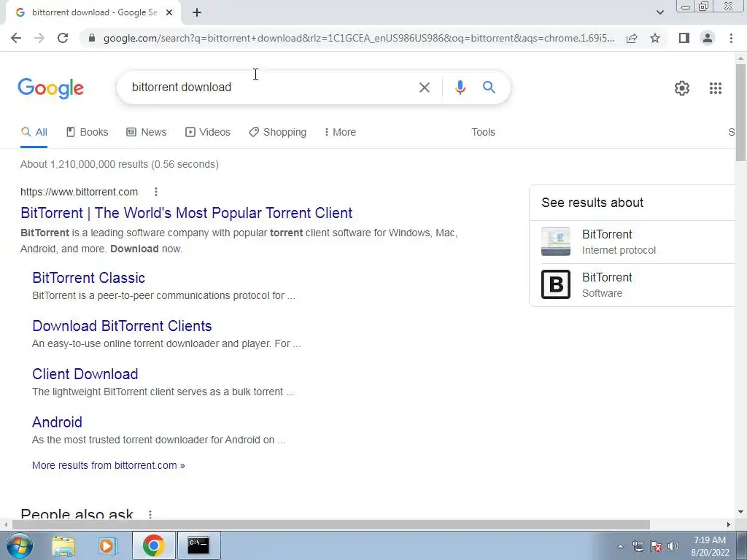The width and height of the screenshot is (747, 560).
Task: Open the Windows Start menu
Action: pyautogui.click(x=20, y=545)
